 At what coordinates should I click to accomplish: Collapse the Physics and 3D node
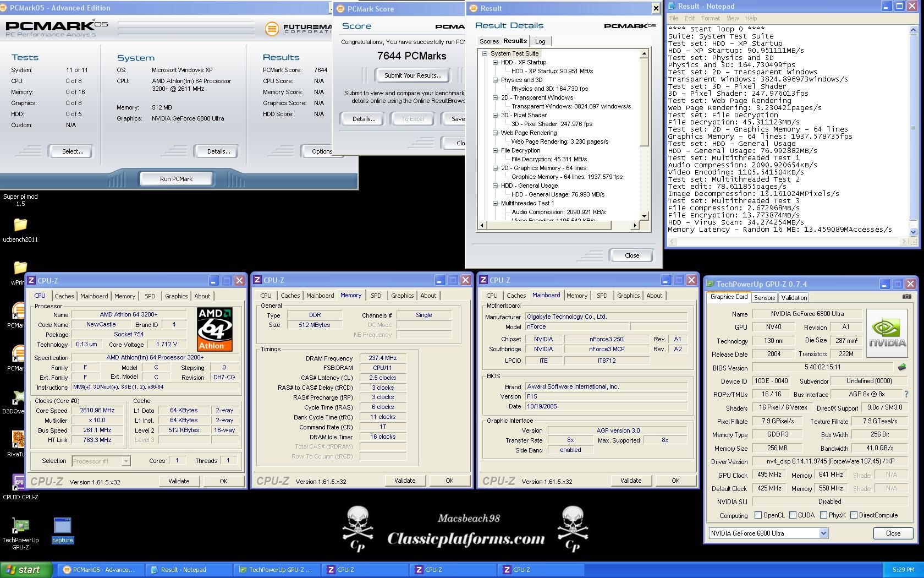pyautogui.click(x=496, y=80)
